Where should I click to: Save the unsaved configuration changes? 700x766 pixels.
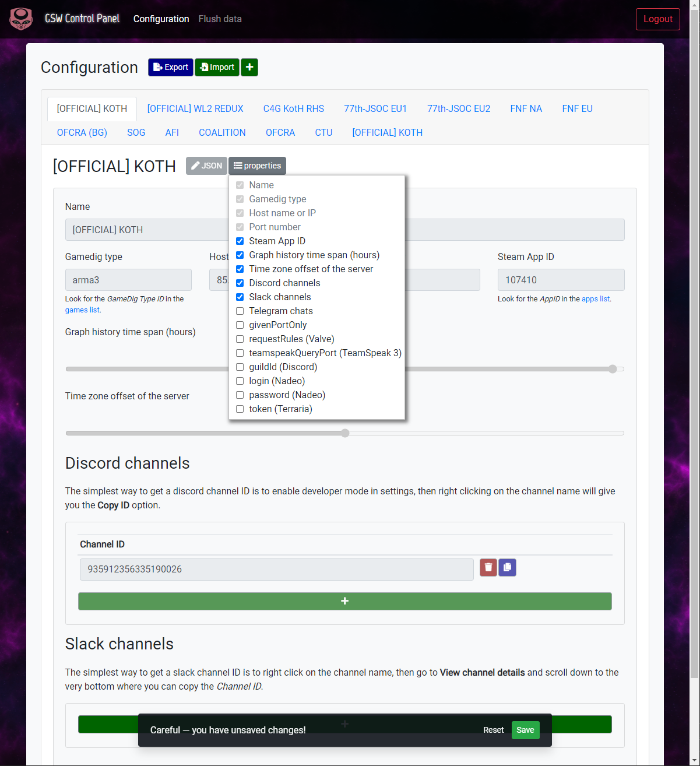[525, 729]
